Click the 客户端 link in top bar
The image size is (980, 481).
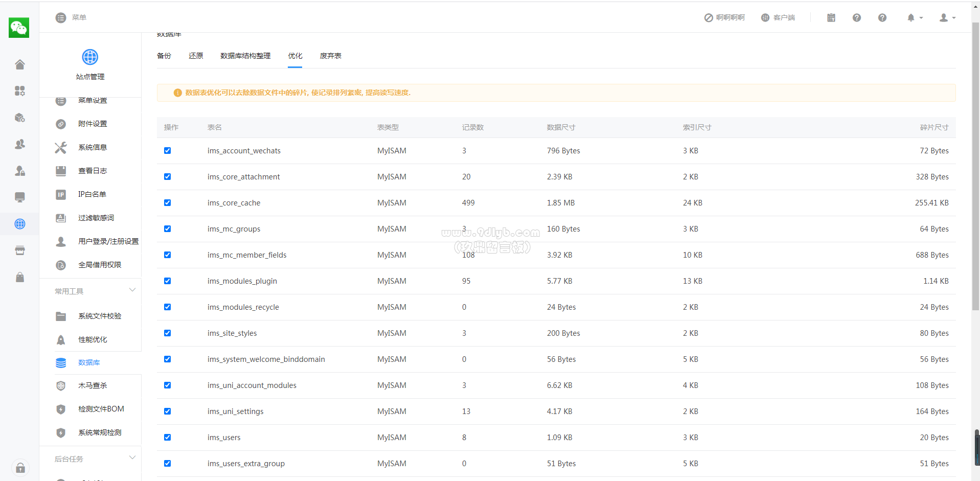point(778,18)
